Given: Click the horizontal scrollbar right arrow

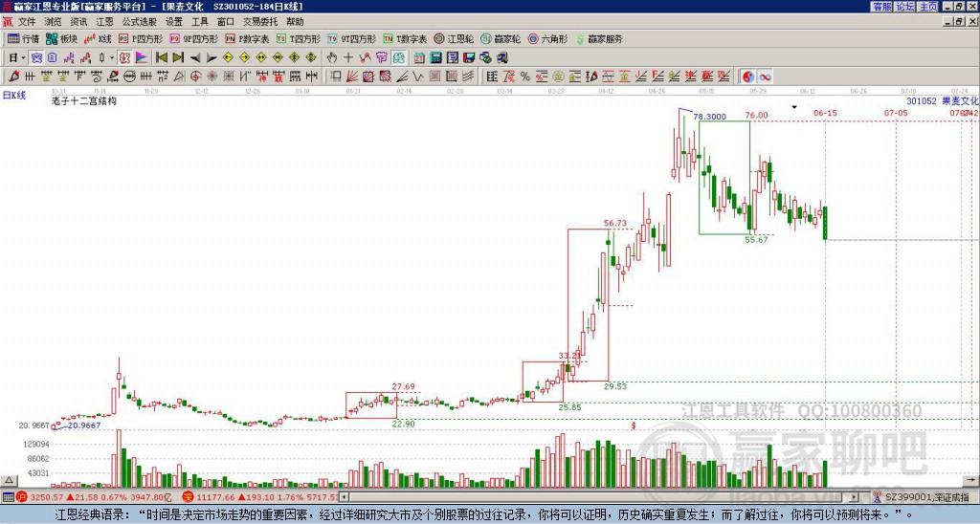Looking at the screenshot, I should (x=855, y=498).
